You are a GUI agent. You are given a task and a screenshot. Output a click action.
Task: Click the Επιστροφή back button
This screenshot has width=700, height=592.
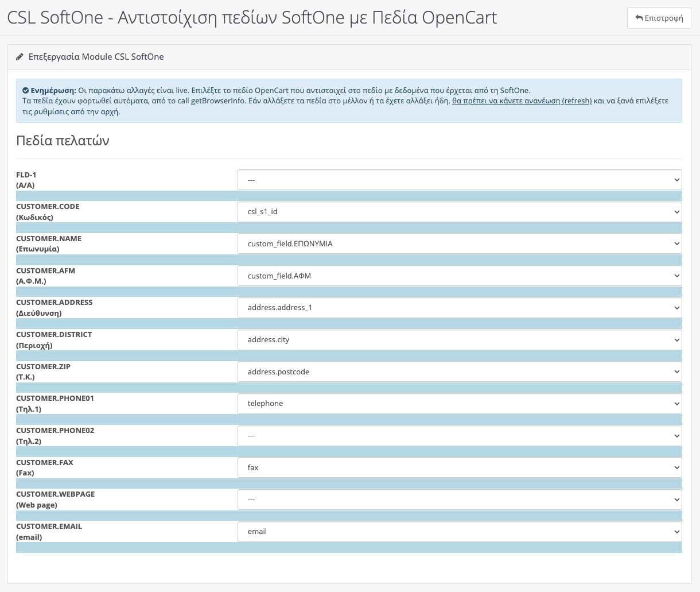pos(659,18)
